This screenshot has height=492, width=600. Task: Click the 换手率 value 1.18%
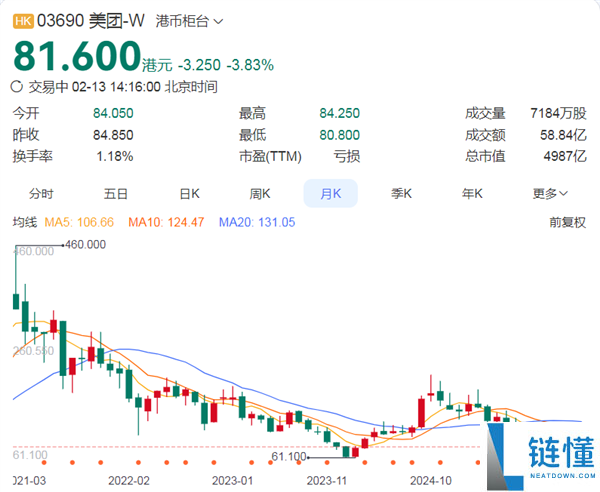(114, 156)
